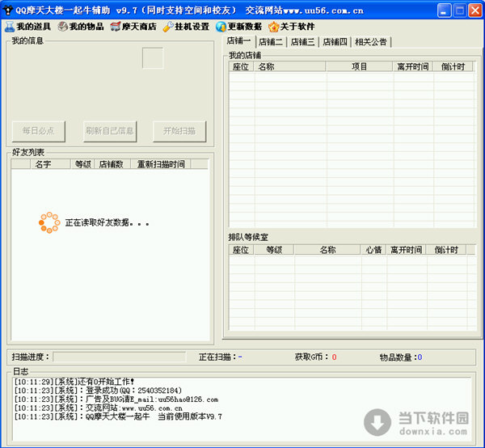This screenshot has height=448, width=485.
Task: Click the 扫描进度 progress bar
Action: pyautogui.click(x=120, y=357)
